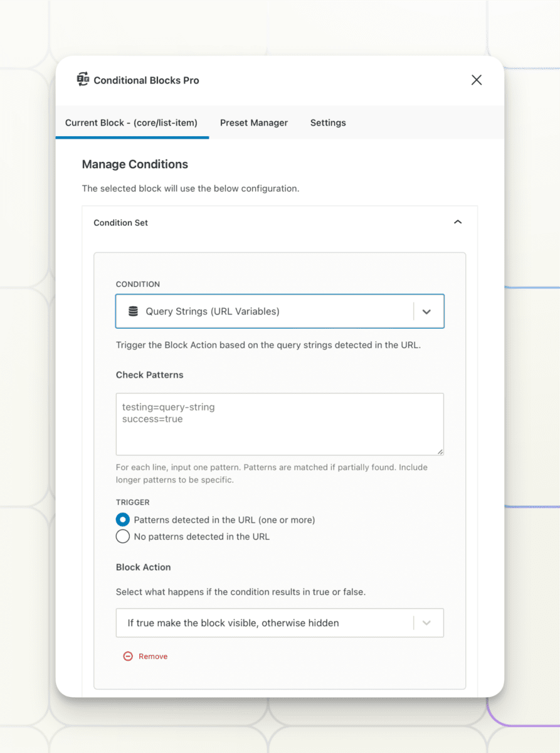The height and width of the screenshot is (753, 560).
Task: Focus the Check Patterns text area
Action: pos(280,424)
